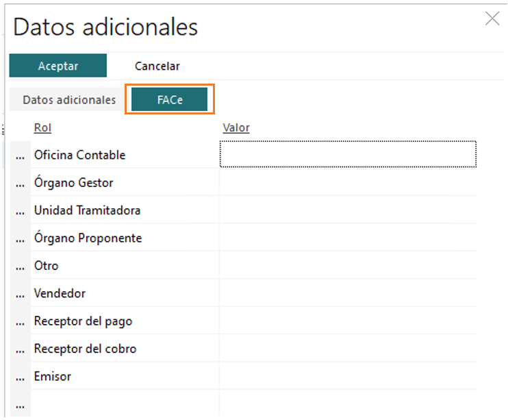Viewport: 508px width, 420px height.
Task: Switch to the Datos adicionales tab
Action: 69,99
